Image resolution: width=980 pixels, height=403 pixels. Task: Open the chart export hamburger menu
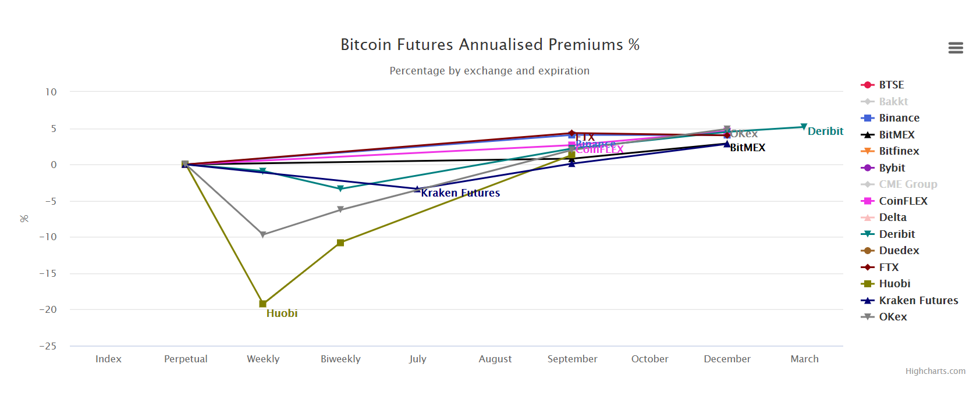955,48
